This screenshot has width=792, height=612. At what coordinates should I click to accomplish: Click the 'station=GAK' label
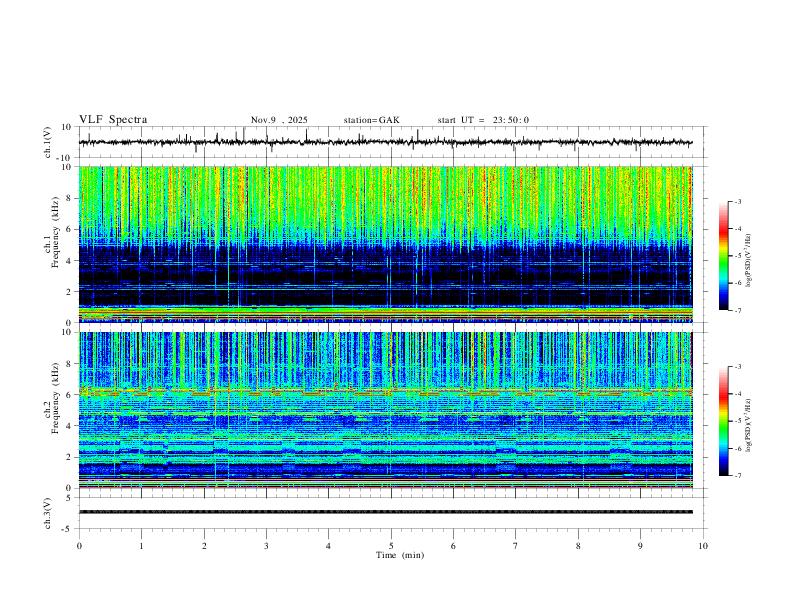[x=371, y=120]
